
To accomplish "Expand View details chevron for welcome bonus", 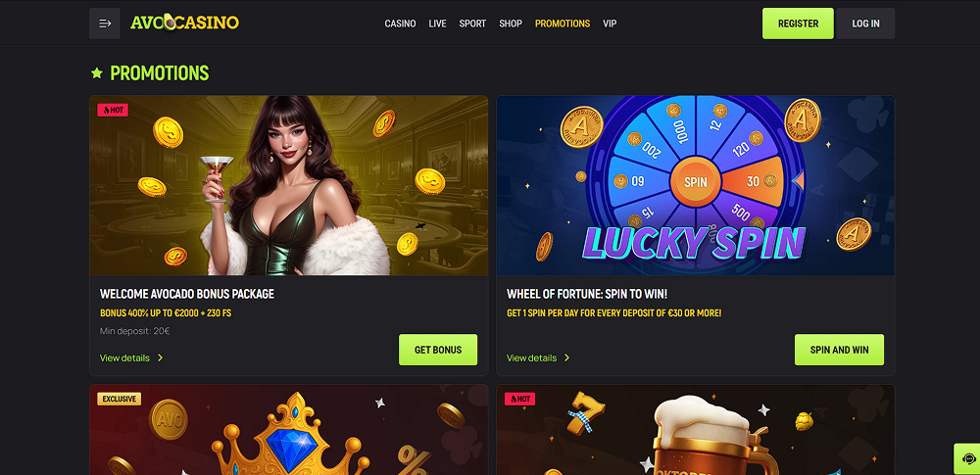I will [161, 358].
